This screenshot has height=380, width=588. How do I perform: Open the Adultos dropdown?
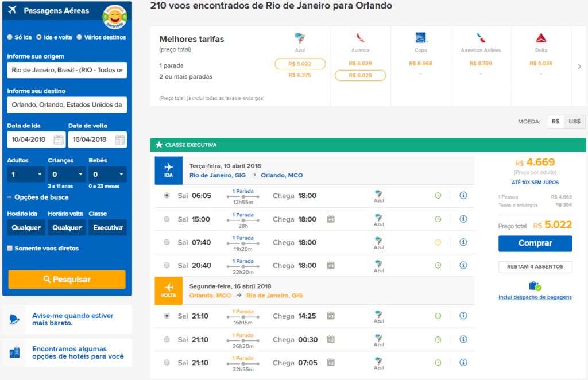click(x=26, y=175)
